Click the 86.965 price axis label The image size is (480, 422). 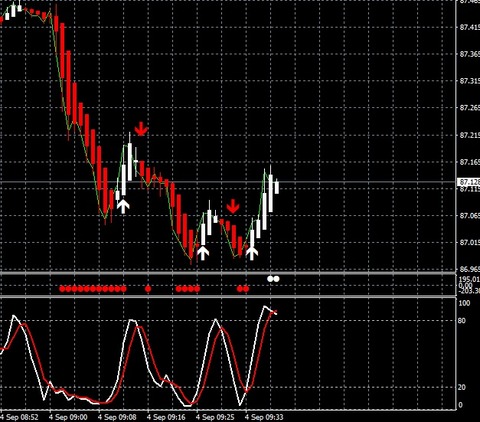pyautogui.click(x=470, y=269)
